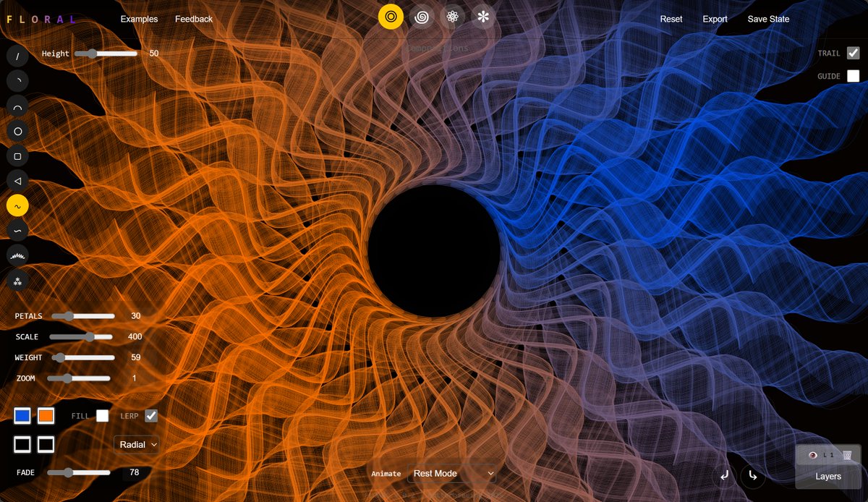The height and width of the screenshot is (502, 868).
Task: Click the undo curved arrow icon
Action: 723,476
